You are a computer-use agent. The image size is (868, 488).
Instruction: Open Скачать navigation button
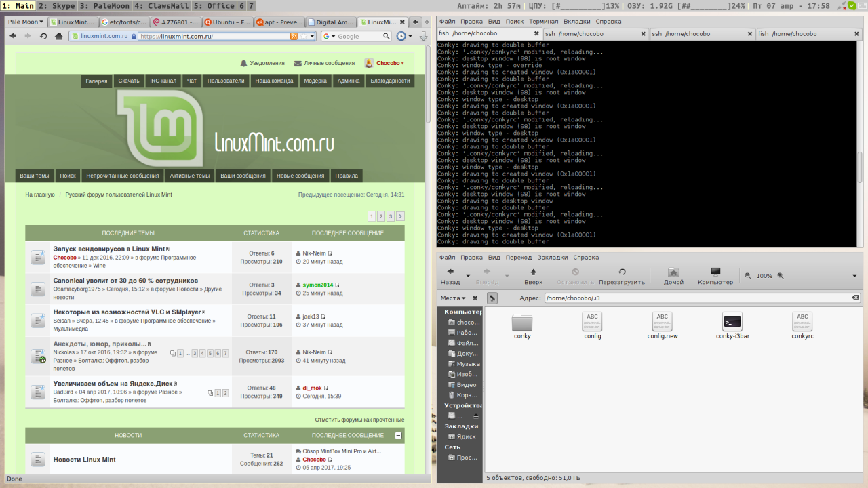129,81
